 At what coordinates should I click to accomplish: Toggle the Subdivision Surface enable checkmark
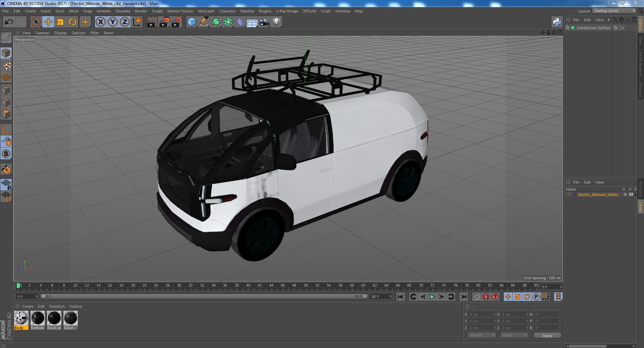(x=623, y=28)
